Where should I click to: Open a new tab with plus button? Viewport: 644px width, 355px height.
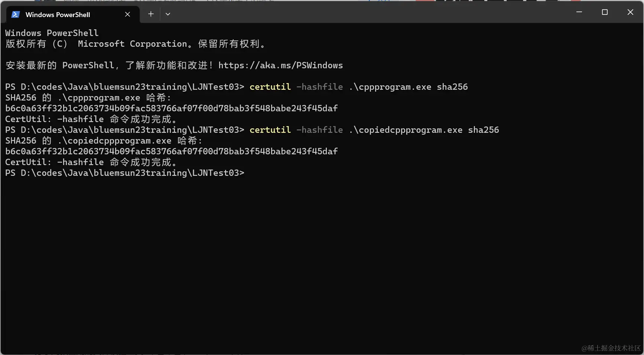[x=151, y=14]
